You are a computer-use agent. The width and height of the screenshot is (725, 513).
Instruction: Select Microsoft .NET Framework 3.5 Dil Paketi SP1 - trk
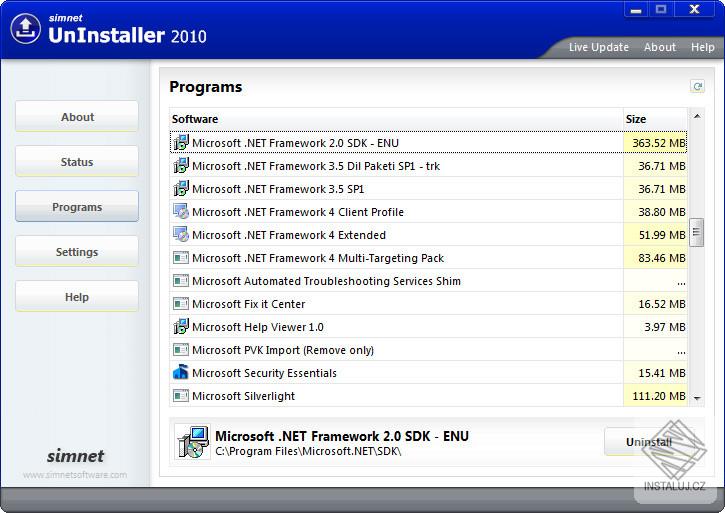tap(428, 166)
